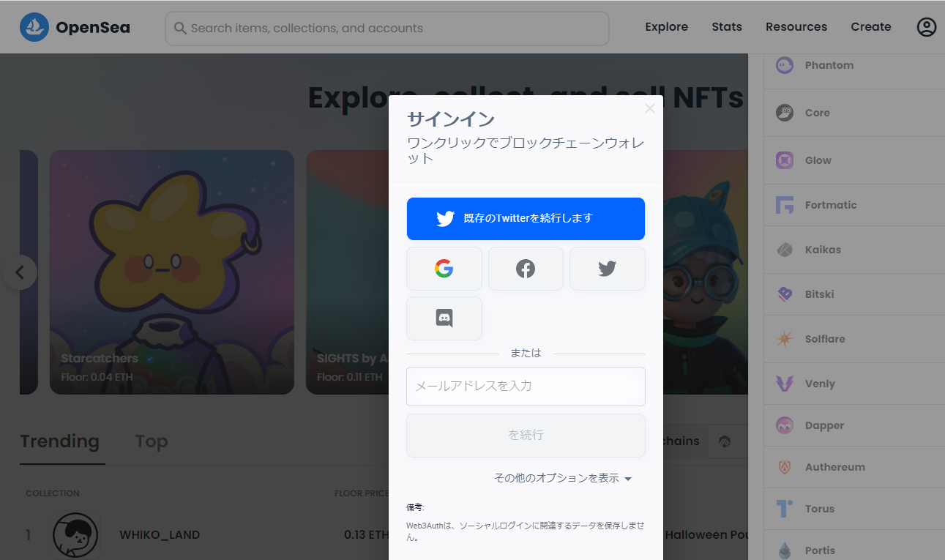Open the WHIKO_LAND collection thumbnail
The height and width of the screenshot is (560, 945).
click(x=75, y=534)
